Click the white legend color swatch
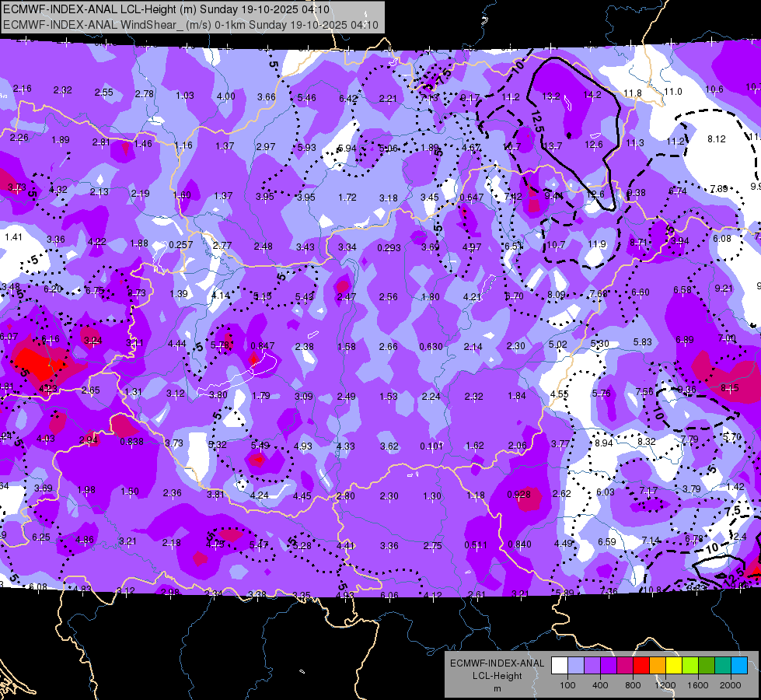761x700 pixels. [x=560, y=666]
